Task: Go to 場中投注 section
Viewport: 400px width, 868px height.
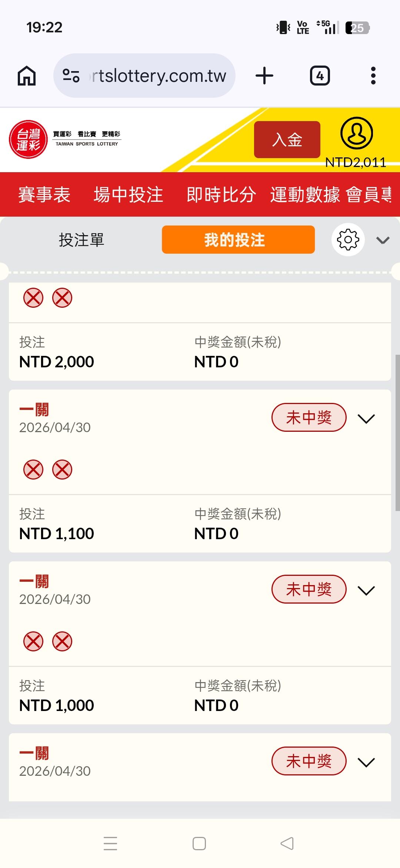Action: 128,194
